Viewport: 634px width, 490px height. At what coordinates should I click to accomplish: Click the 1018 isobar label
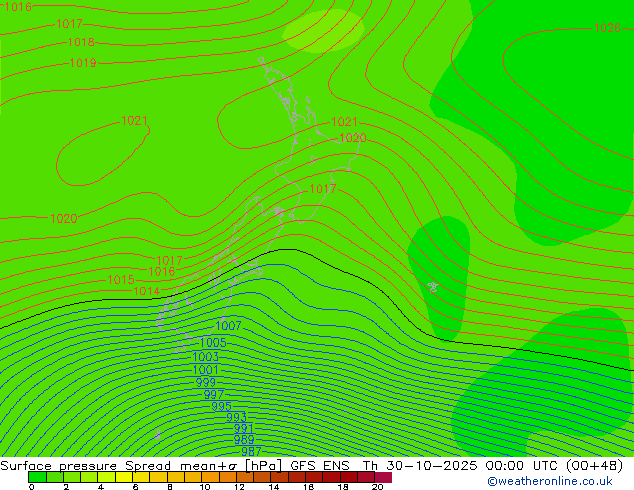coord(81,42)
